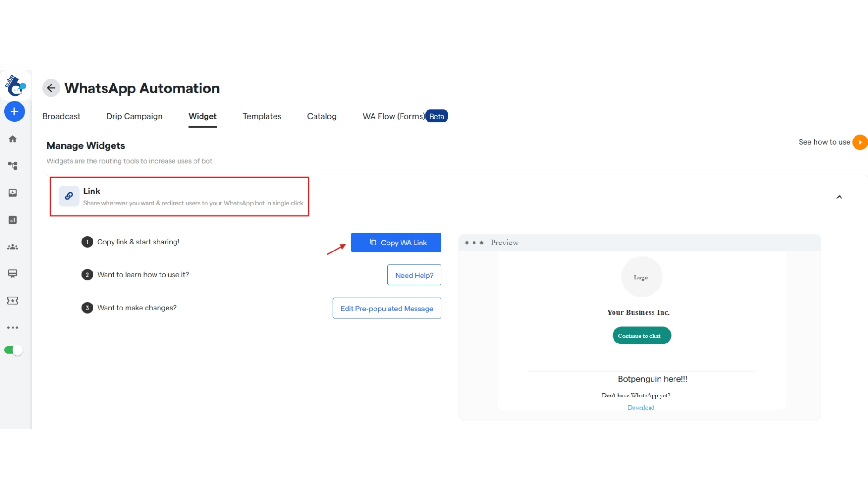This screenshot has width=868, height=502.
Task: Open the Templates tab
Action: [x=262, y=116]
